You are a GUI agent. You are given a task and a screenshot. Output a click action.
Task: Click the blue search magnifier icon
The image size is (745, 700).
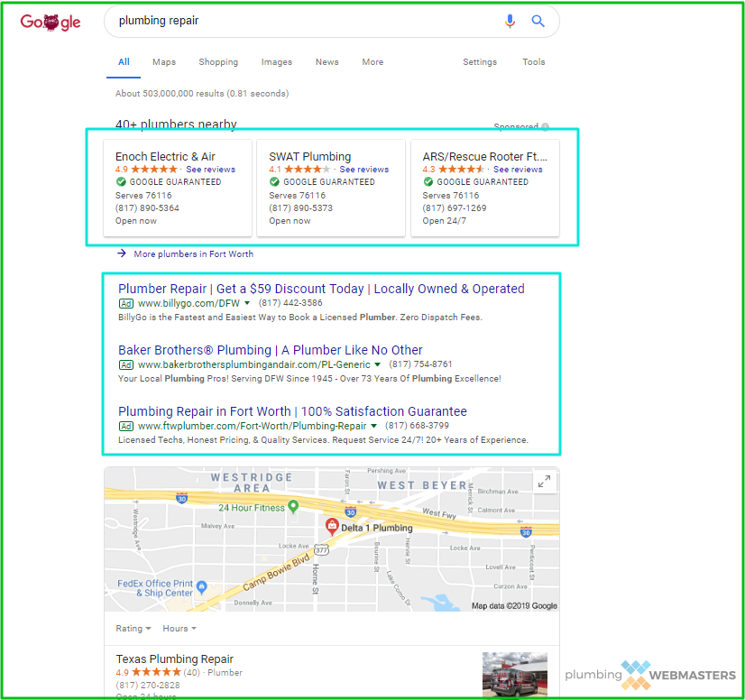click(x=538, y=21)
